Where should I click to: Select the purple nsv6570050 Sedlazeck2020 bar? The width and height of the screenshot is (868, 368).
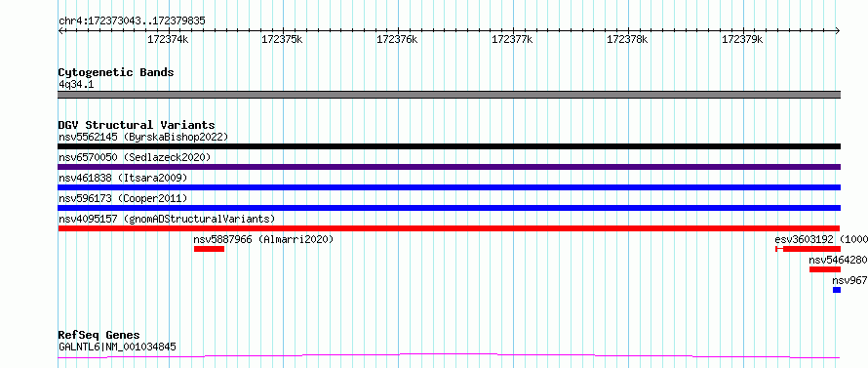(449, 167)
